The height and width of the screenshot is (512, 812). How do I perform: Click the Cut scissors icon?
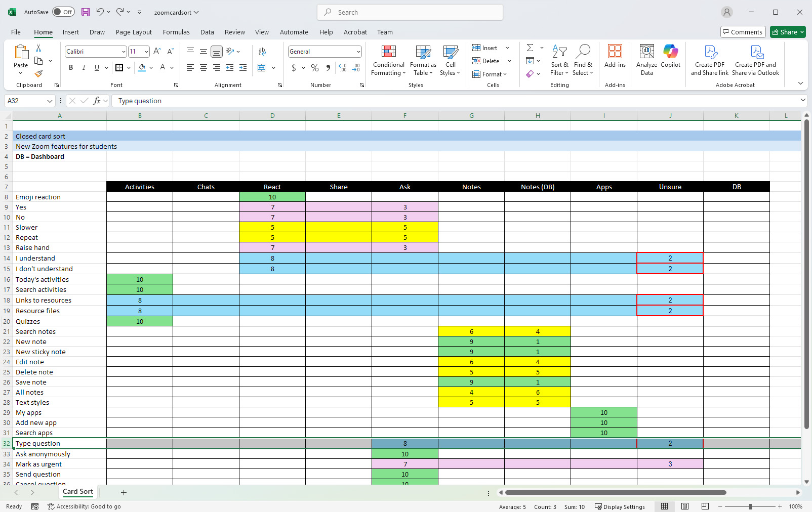(x=38, y=48)
